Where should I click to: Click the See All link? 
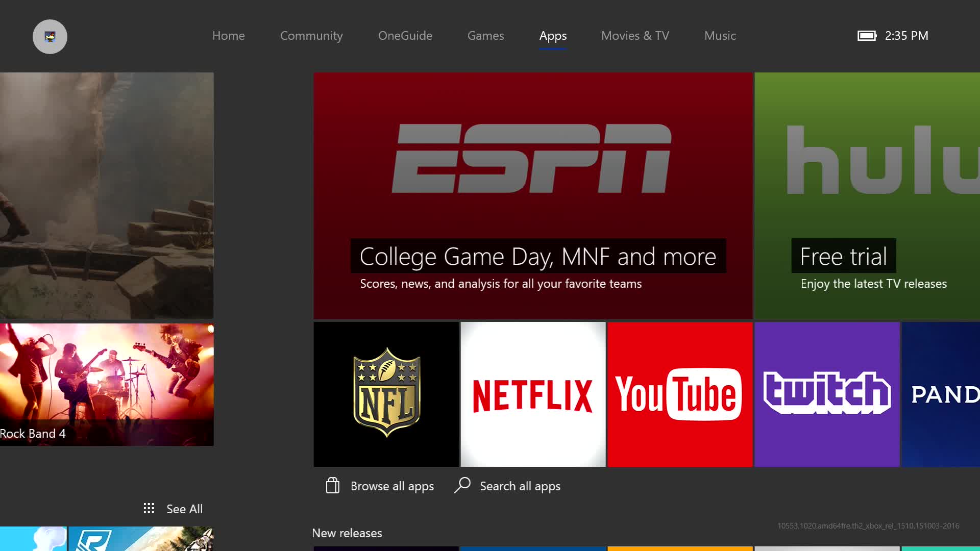coord(185,509)
